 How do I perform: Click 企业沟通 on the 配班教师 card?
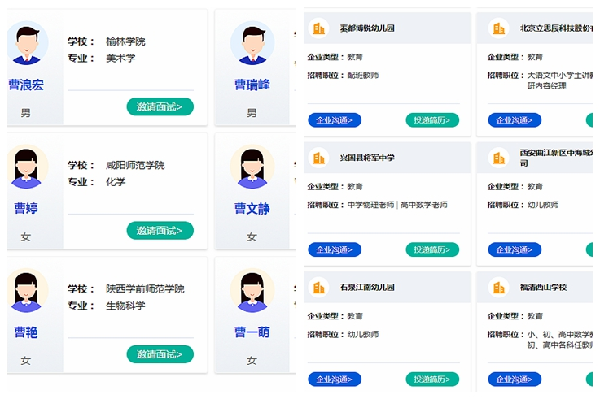pos(334,120)
